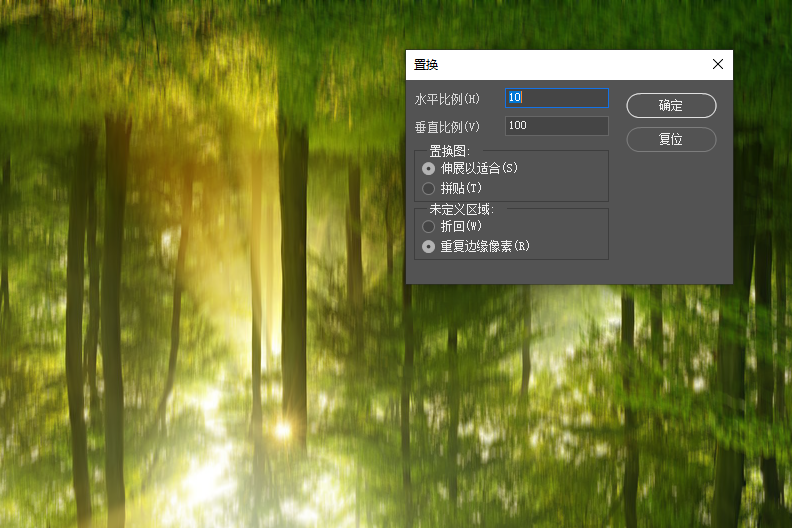Select the 拼贴 radio button

coord(428,188)
